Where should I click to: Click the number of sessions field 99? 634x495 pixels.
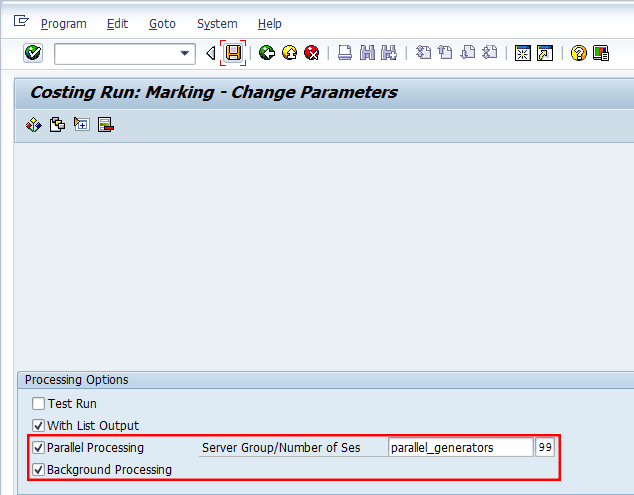point(545,447)
